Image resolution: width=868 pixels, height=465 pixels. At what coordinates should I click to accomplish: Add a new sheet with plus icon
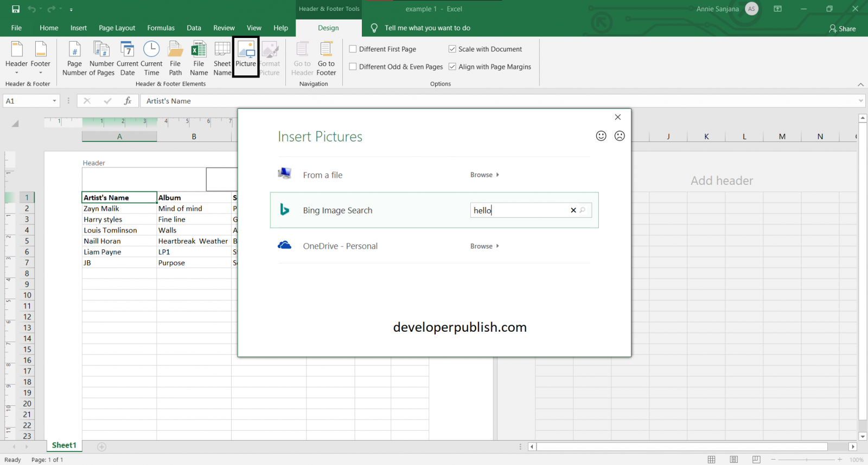(101, 447)
